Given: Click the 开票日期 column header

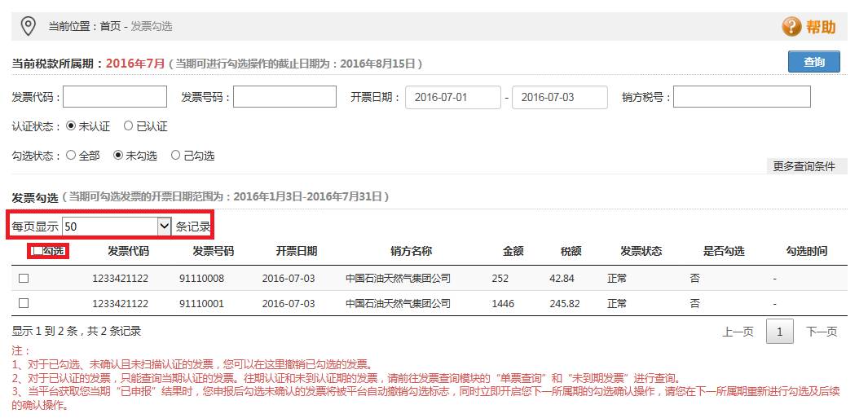Looking at the screenshot, I should pyautogui.click(x=297, y=251).
